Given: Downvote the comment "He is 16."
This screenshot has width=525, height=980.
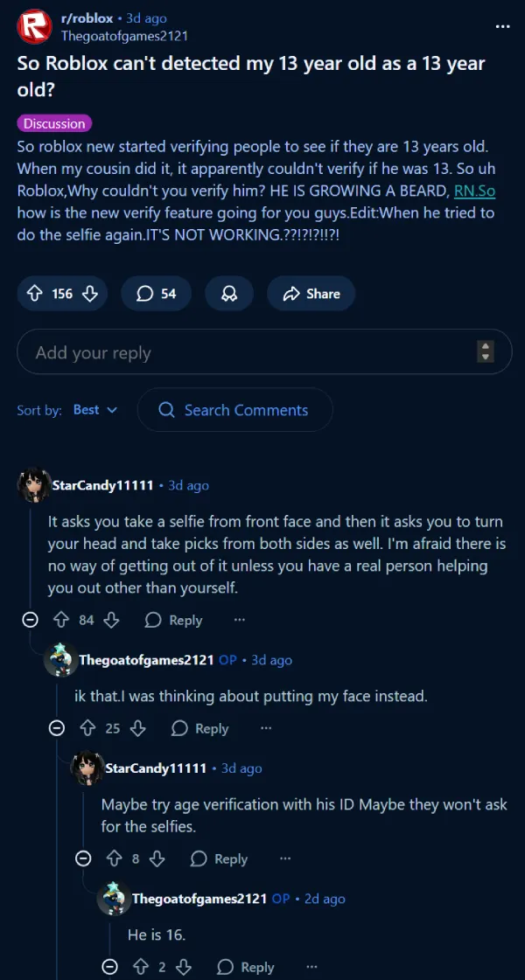Looking at the screenshot, I should pos(184,967).
